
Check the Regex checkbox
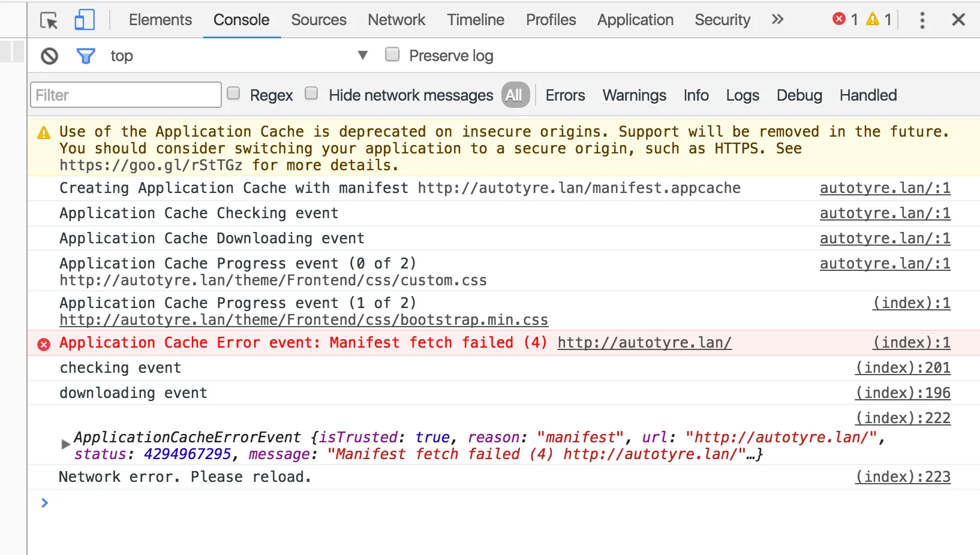(233, 93)
